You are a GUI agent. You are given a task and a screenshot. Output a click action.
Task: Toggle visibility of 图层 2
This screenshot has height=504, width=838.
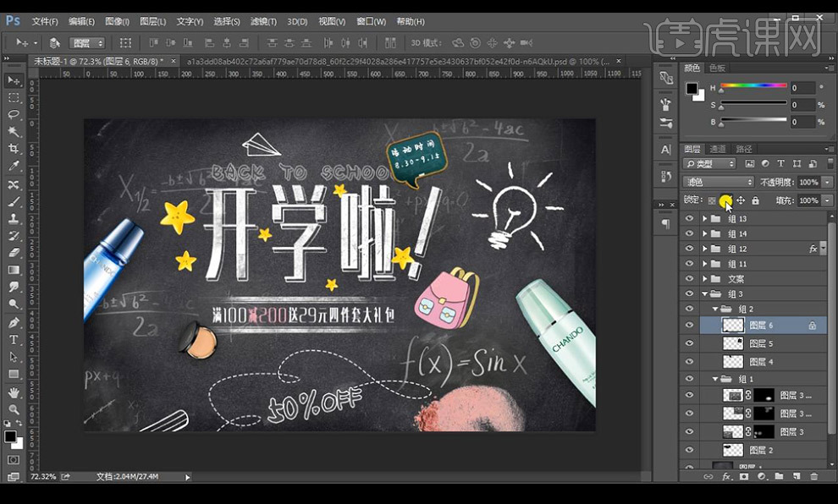pos(689,450)
